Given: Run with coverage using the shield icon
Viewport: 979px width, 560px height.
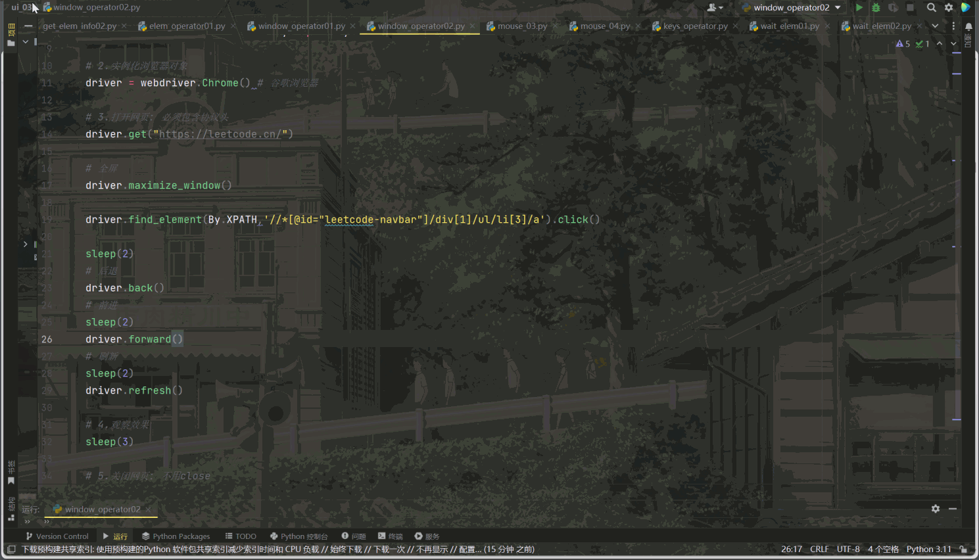Looking at the screenshot, I should [x=893, y=7].
